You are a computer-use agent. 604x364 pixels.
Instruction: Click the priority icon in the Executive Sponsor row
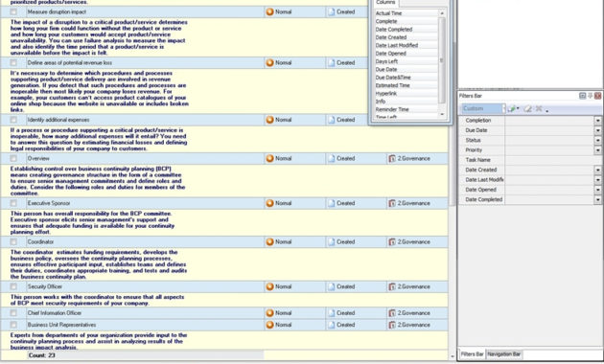point(270,203)
